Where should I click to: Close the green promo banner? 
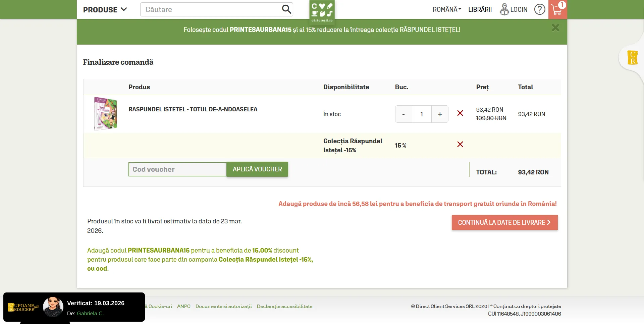click(555, 28)
